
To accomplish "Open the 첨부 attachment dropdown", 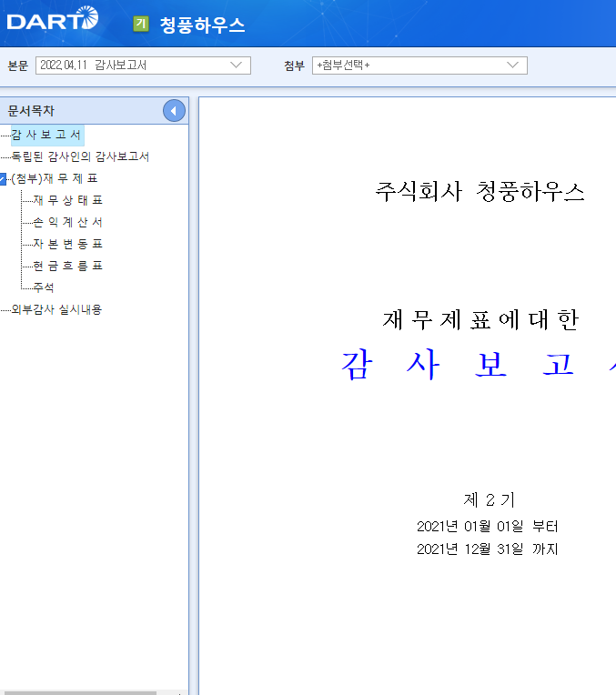I will (419, 65).
